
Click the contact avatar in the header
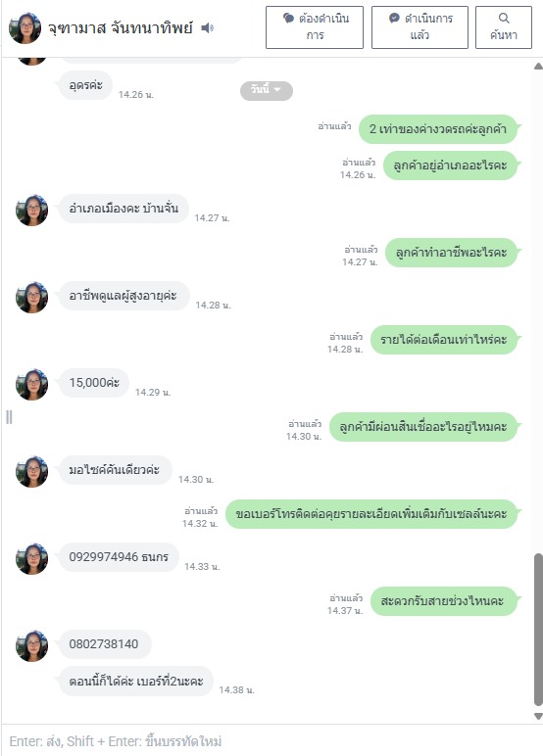[25, 28]
